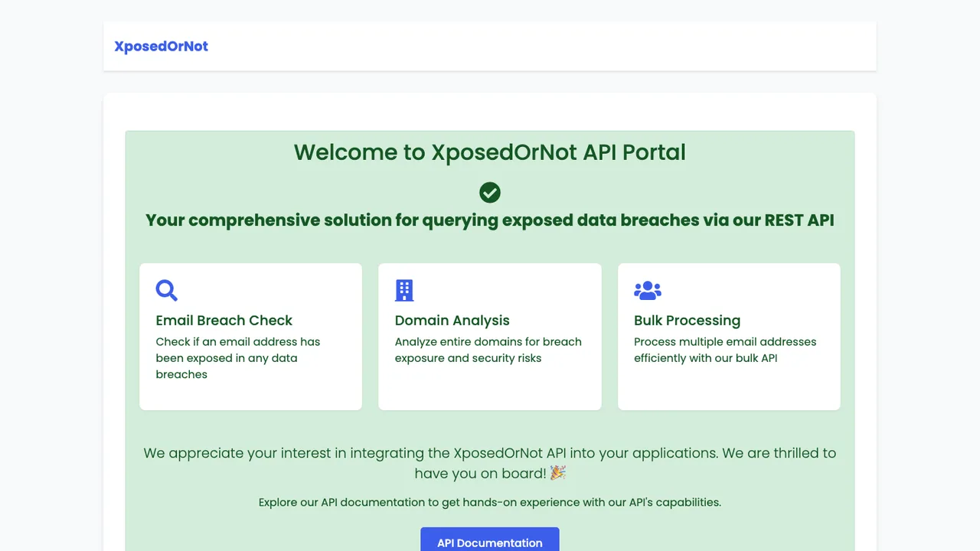This screenshot has height=551, width=980.
Task: Click the green checkmark circle icon
Action: 490,192
